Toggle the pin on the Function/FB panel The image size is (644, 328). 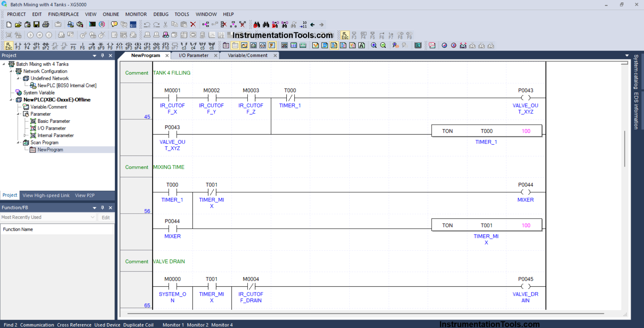(103, 208)
